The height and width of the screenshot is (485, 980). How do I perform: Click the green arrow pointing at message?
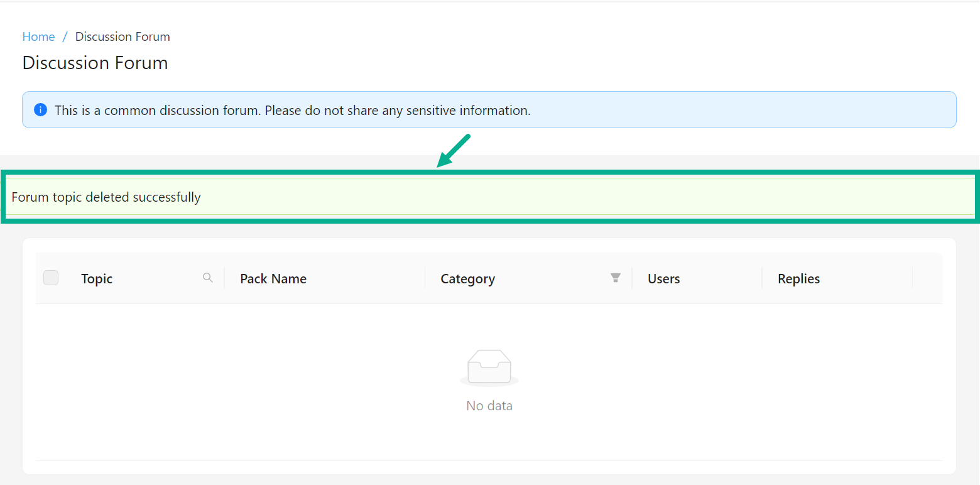pyautogui.click(x=454, y=151)
